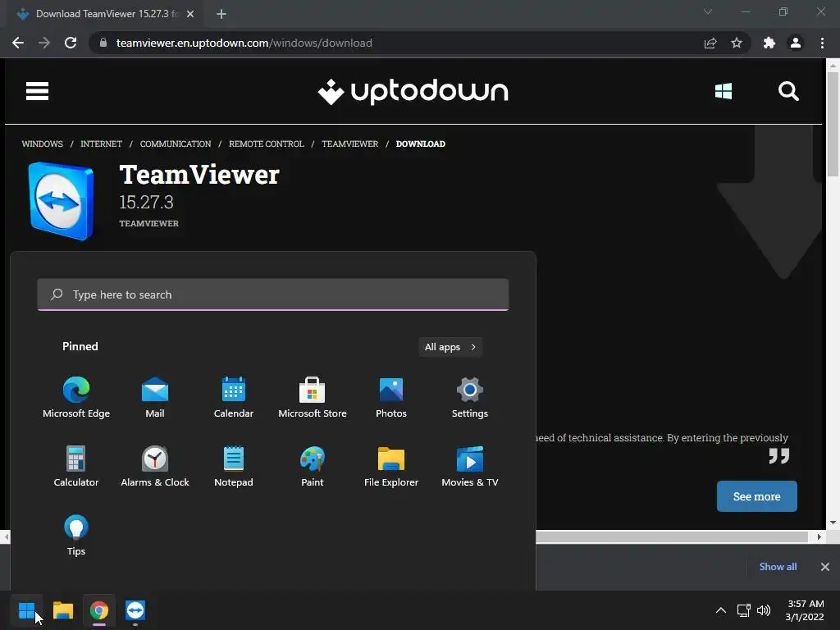This screenshot has height=630, width=840.
Task: Go back to the previous page
Action: (18, 43)
